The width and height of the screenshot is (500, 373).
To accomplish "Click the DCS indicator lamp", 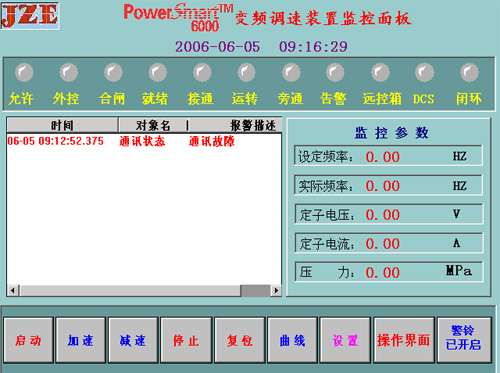I will [x=425, y=72].
